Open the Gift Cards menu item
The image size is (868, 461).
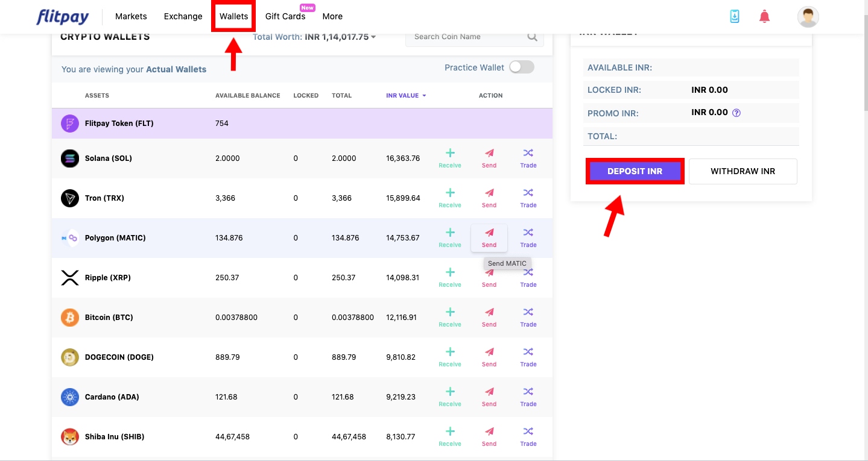click(285, 16)
